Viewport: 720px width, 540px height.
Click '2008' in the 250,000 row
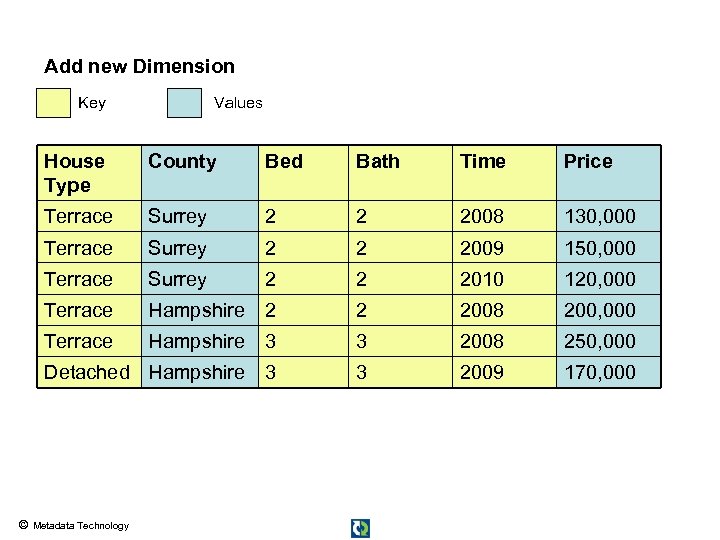pyautogui.click(x=504, y=341)
